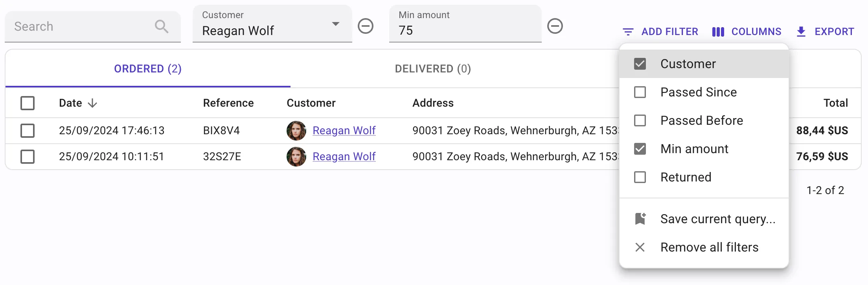The width and height of the screenshot is (868, 285).
Task: Click the COLUMNS selector icon
Action: pyautogui.click(x=718, y=31)
